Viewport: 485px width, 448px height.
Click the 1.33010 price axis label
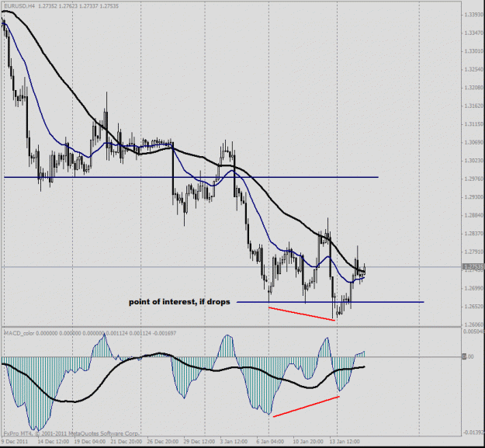[x=474, y=51]
